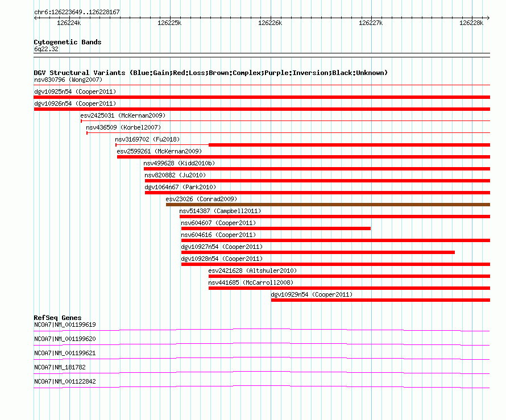
Task: Click the red loss bar under dgv10927n54
Action: pyautogui.click(x=318, y=252)
